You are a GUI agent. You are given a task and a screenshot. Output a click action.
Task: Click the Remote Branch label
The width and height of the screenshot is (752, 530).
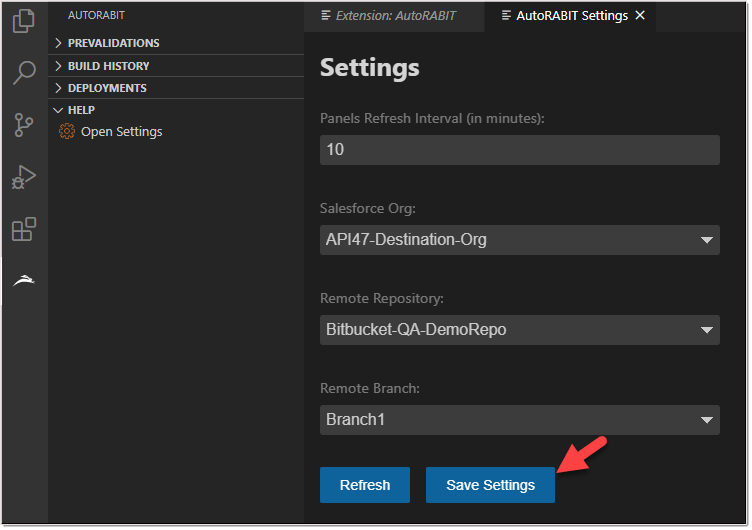click(x=371, y=389)
